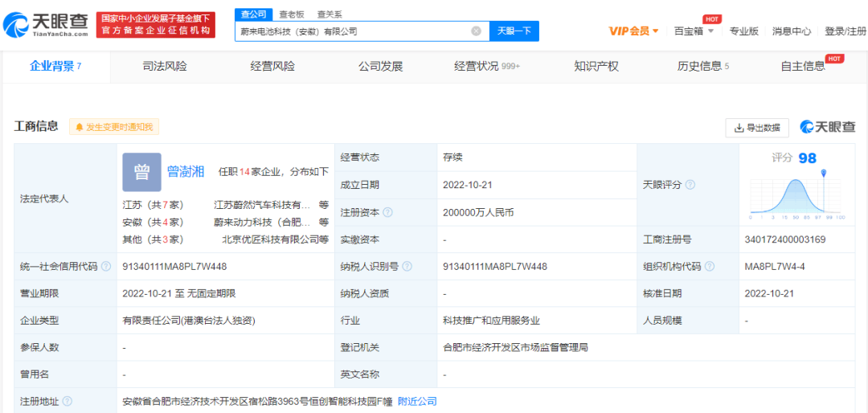This screenshot has height=413, width=868.
Task: Open the 江苏蔚然汽车科技 company link
Action: click(262, 205)
